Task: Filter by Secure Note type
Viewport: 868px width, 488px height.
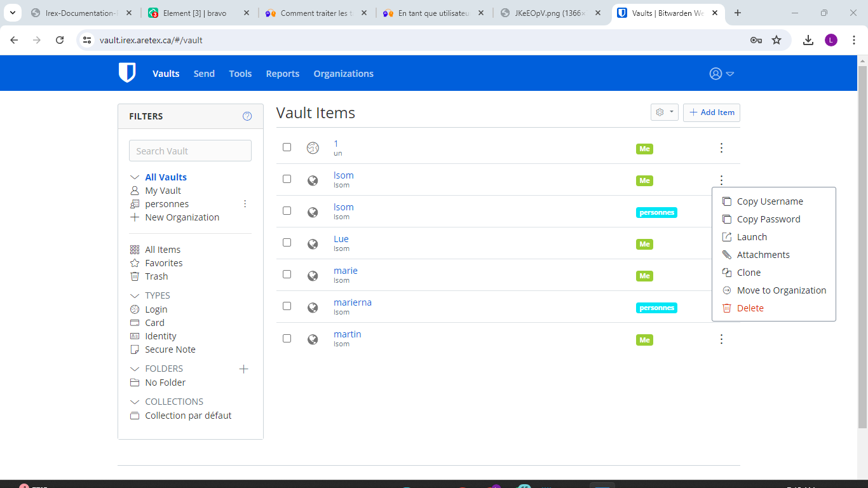Action: click(170, 349)
